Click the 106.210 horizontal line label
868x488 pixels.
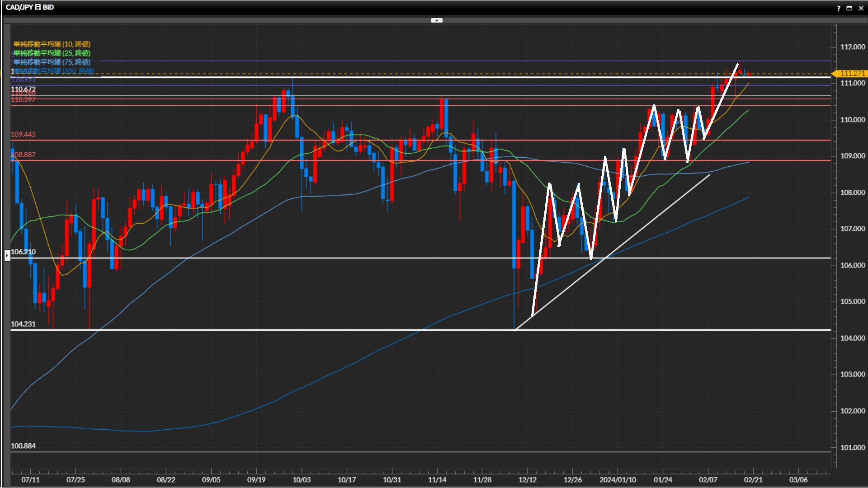(23, 252)
